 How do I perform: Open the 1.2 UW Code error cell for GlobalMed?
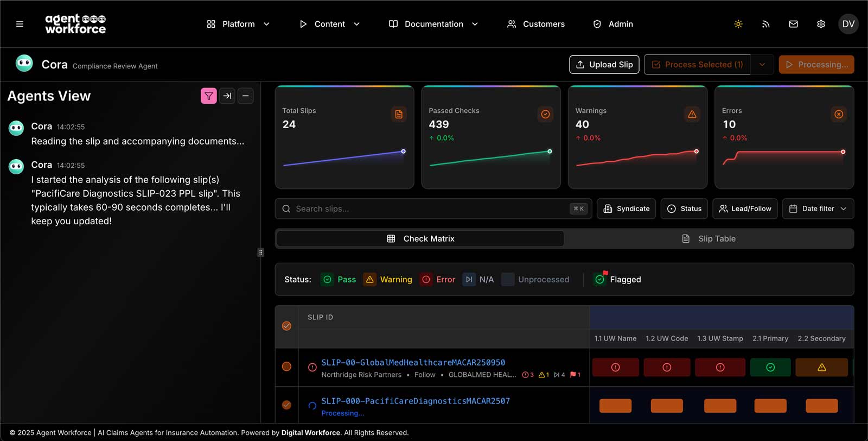click(x=667, y=368)
